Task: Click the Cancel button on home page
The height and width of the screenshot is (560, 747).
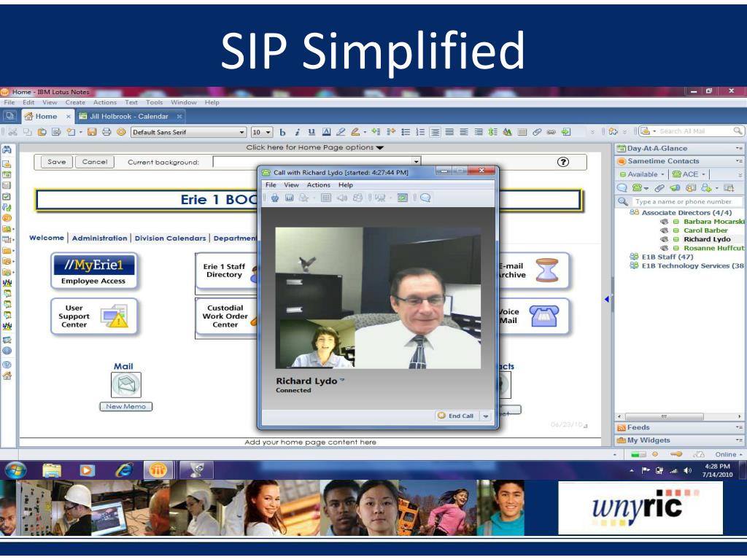Action: click(x=95, y=162)
